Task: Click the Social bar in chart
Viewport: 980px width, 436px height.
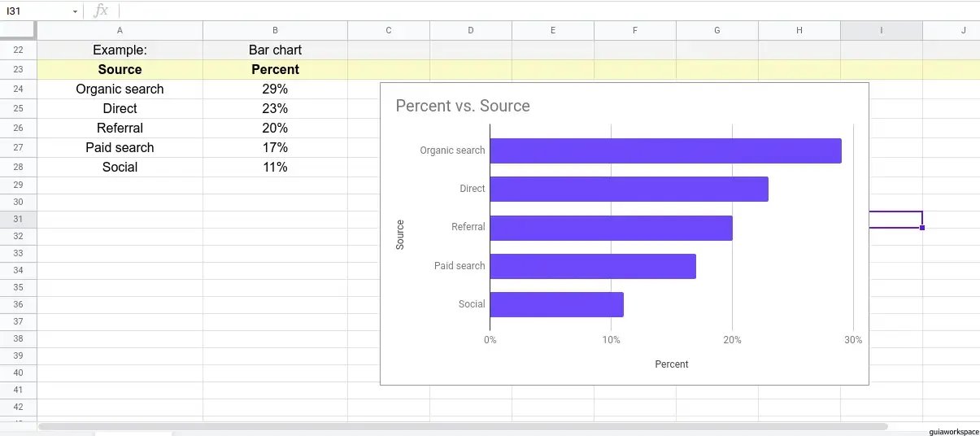Action: 556,304
